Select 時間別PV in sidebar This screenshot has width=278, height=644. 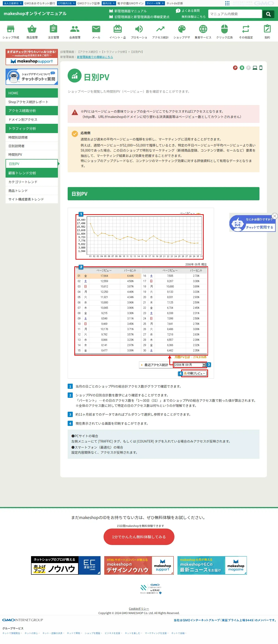[32, 154]
